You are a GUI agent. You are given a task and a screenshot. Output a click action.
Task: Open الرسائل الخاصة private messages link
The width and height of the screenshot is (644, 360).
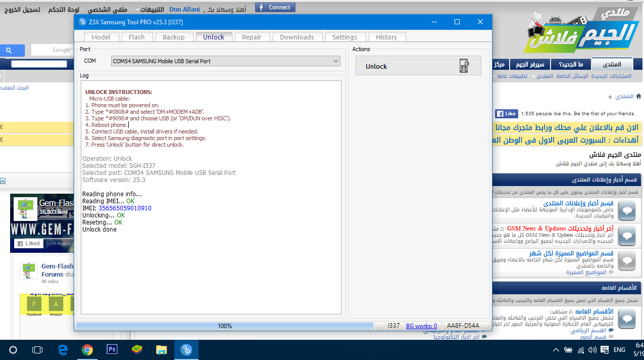(x=573, y=76)
